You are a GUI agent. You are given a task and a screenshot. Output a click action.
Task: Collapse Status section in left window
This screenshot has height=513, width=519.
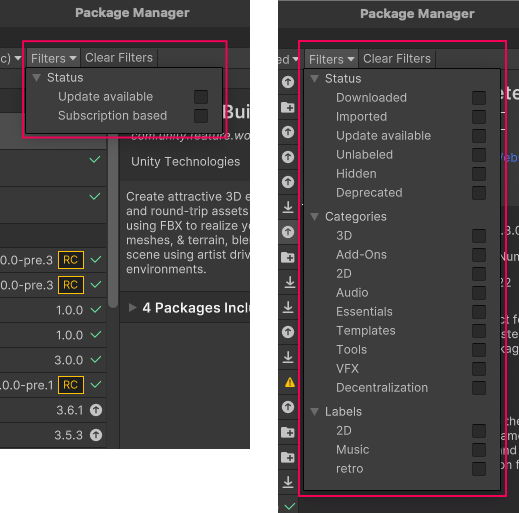tap(36, 78)
